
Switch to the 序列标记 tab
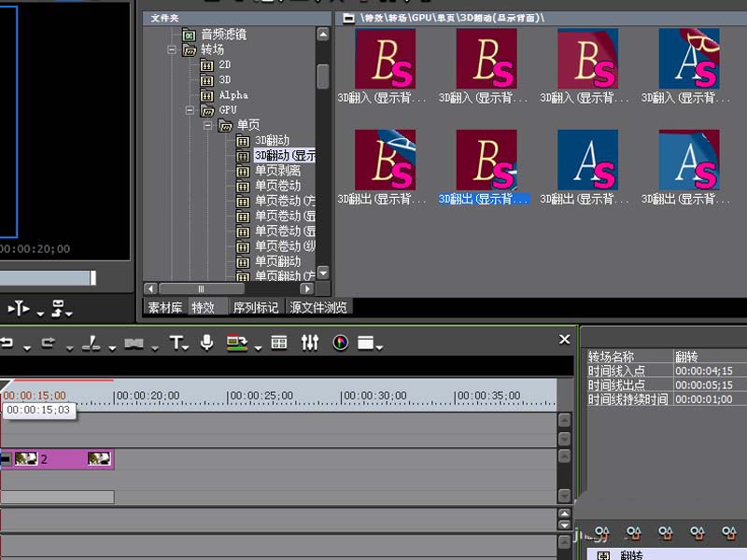pos(255,307)
